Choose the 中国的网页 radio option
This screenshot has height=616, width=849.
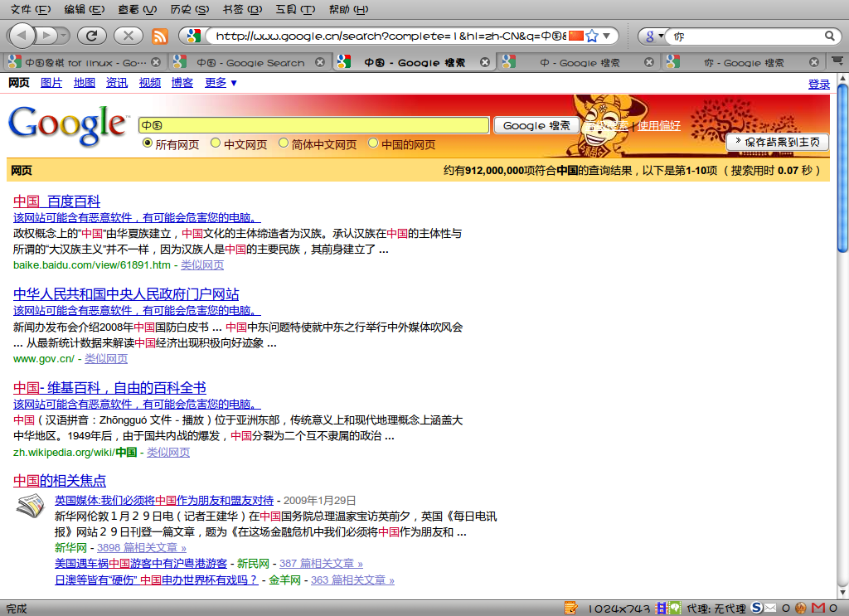pyautogui.click(x=373, y=143)
